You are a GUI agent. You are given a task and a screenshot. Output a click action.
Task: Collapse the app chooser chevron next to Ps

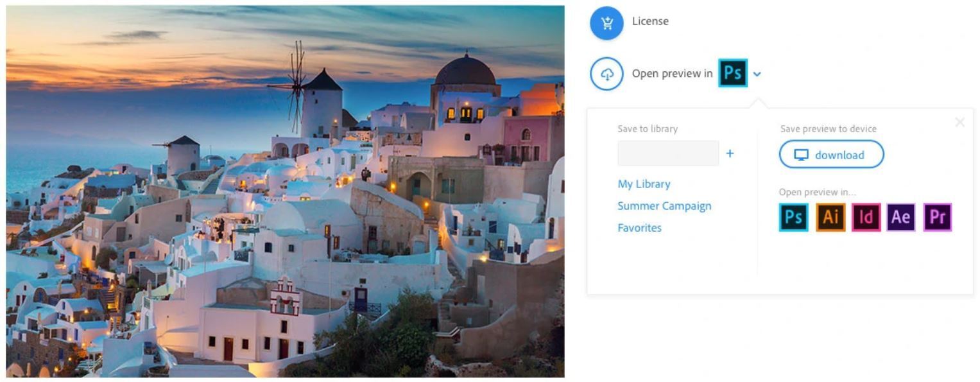757,74
